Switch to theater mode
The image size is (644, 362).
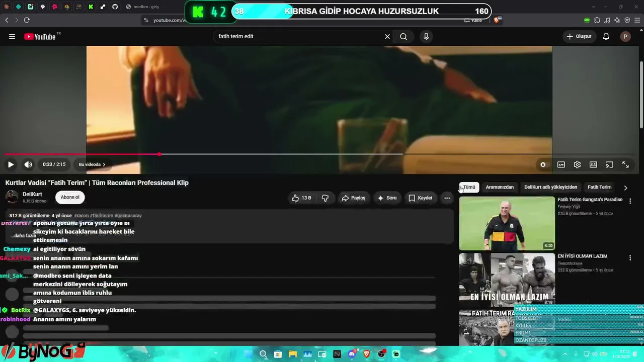(593, 164)
